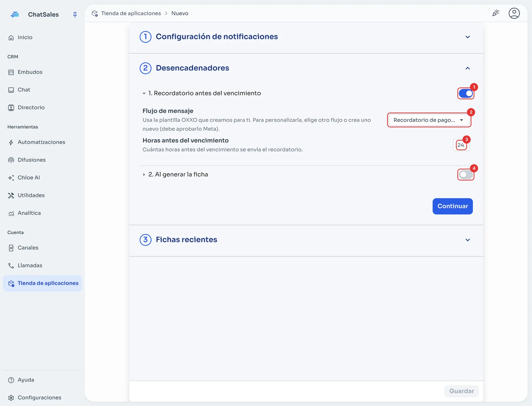
Task: Click the Embudos board icon
Action: [11, 72]
